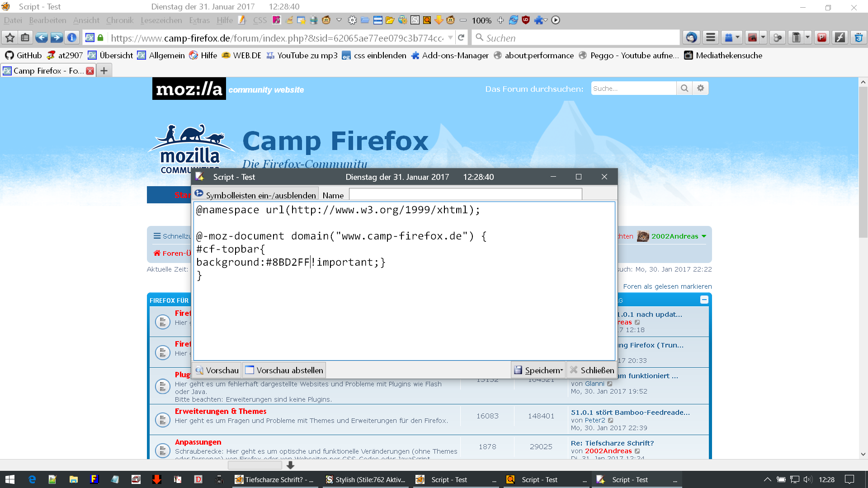
Task: Click into the Name text field
Action: [x=465, y=195]
